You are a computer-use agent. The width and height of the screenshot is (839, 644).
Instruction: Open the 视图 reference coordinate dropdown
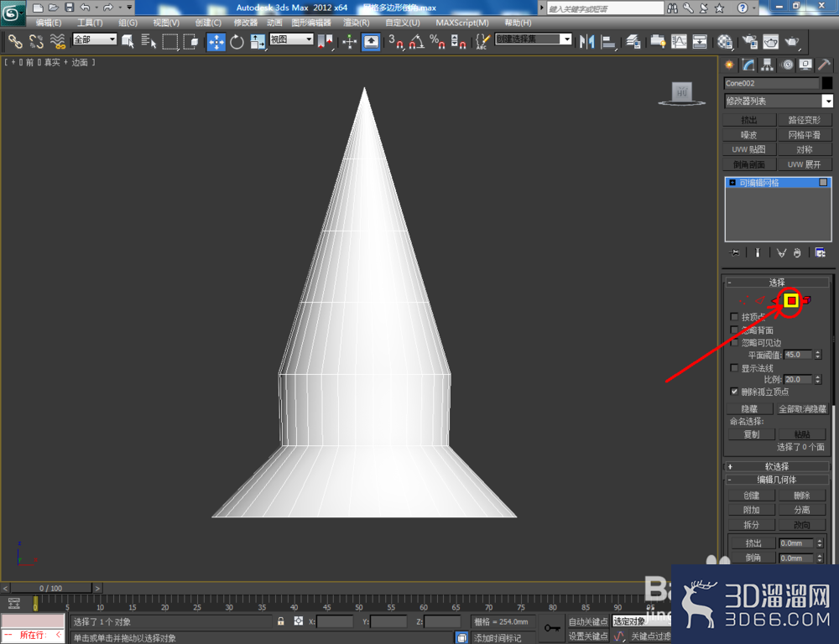pyautogui.click(x=291, y=39)
